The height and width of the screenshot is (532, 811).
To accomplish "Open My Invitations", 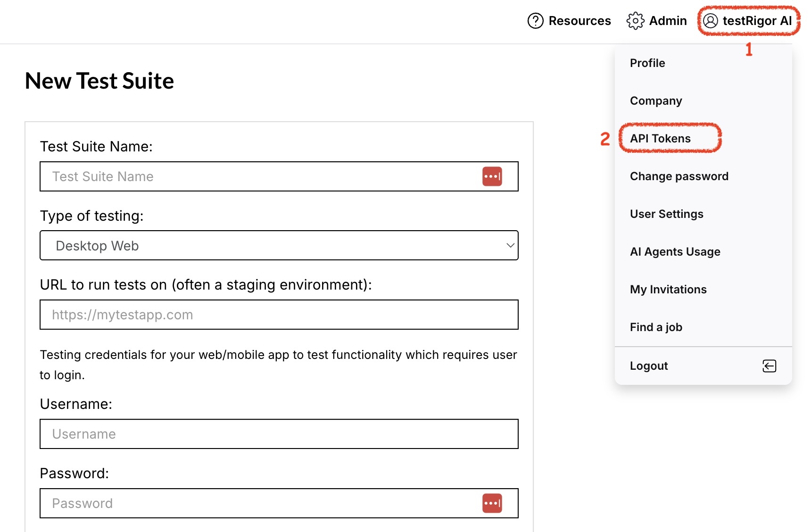I will [x=668, y=290].
